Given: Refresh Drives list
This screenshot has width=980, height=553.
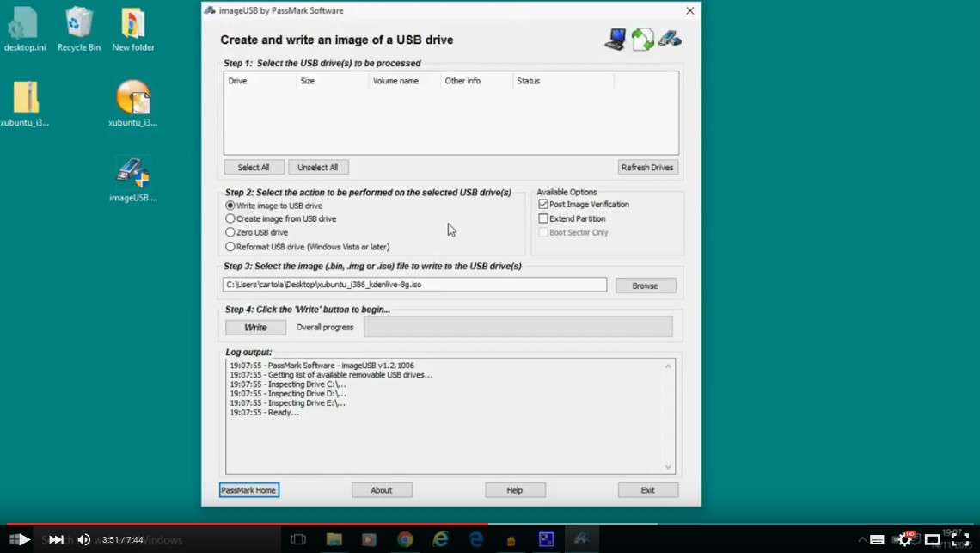Looking at the screenshot, I should pyautogui.click(x=648, y=167).
